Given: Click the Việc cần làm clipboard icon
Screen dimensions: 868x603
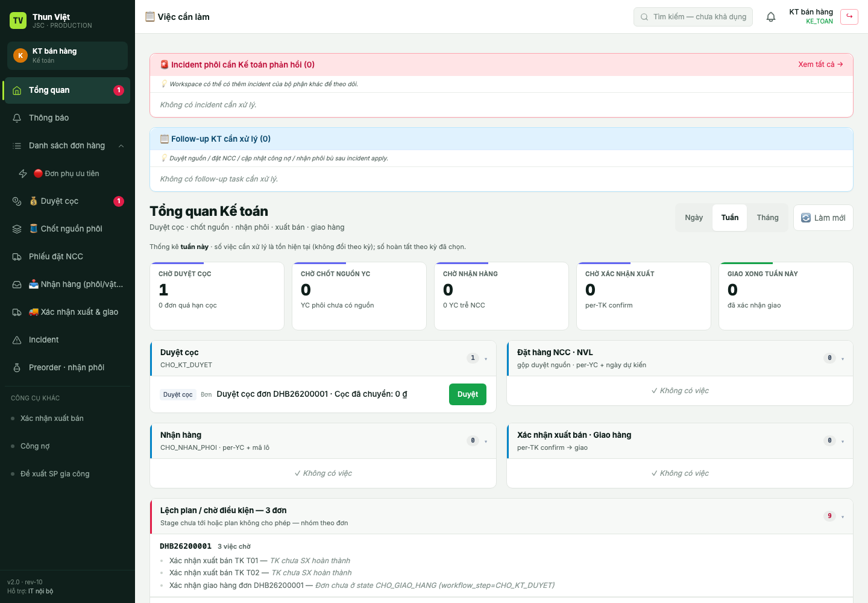Looking at the screenshot, I should 150,16.
